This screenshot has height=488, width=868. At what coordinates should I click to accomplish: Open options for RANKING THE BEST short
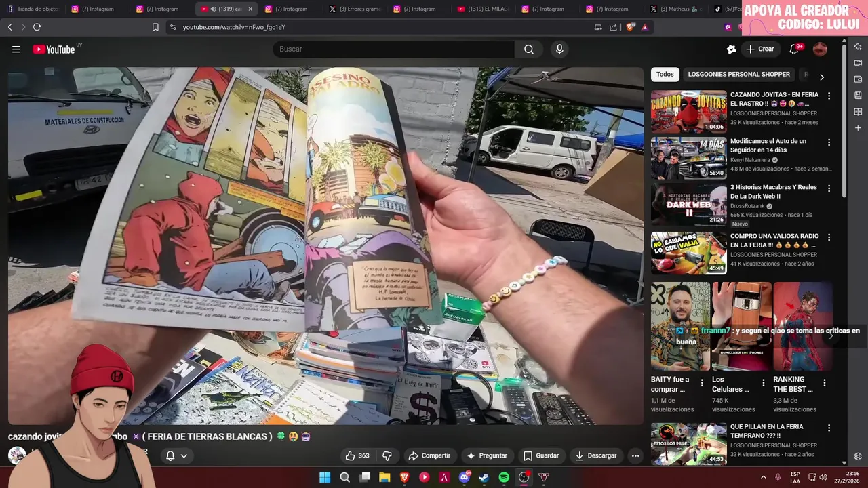pos(825,383)
